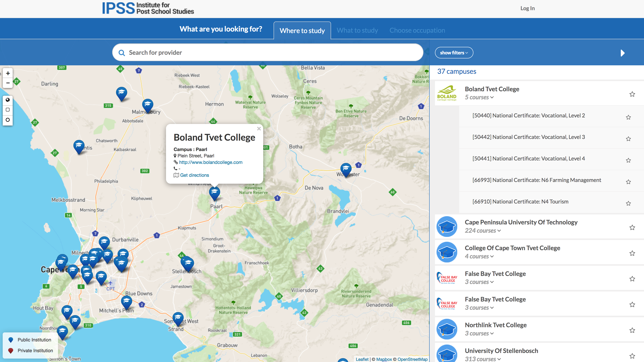Expand Northlink Tvet College 3 courses
Viewport: 644px width, 362px height.
tap(479, 333)
